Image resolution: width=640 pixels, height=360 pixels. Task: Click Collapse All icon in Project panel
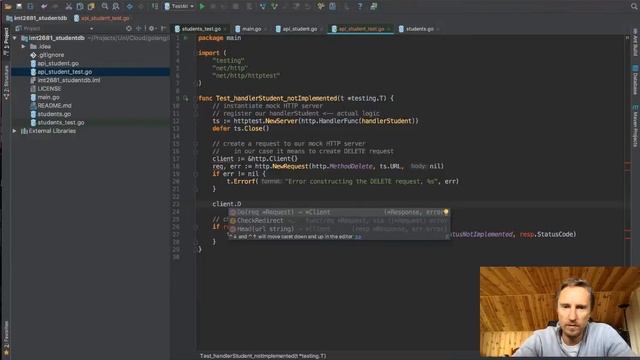tap(138, 29)
